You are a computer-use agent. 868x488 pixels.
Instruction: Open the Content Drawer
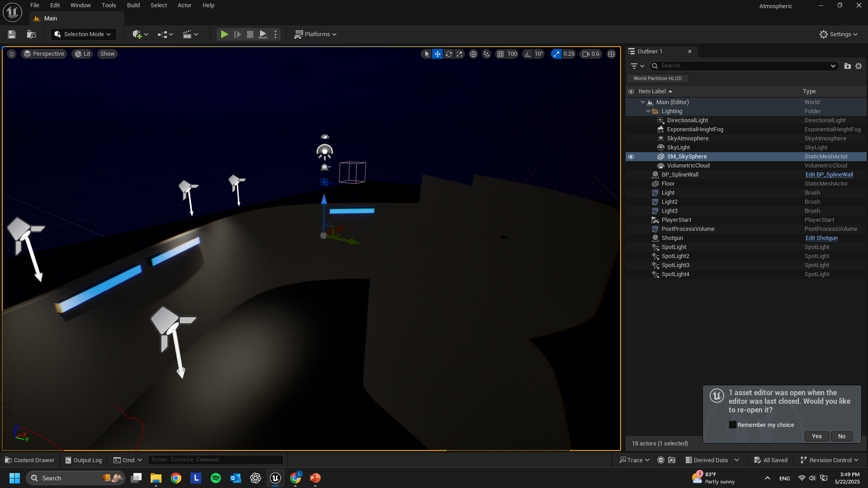click(x=30, y=460)
